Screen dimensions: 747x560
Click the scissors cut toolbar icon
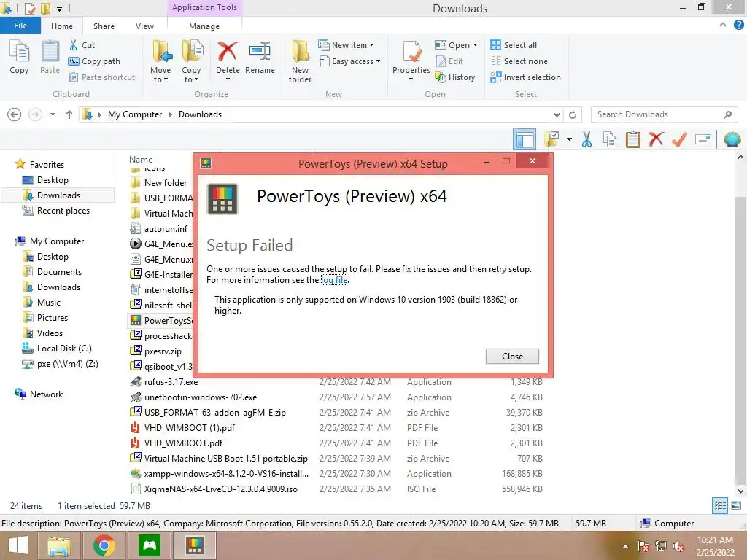[587, 139]
